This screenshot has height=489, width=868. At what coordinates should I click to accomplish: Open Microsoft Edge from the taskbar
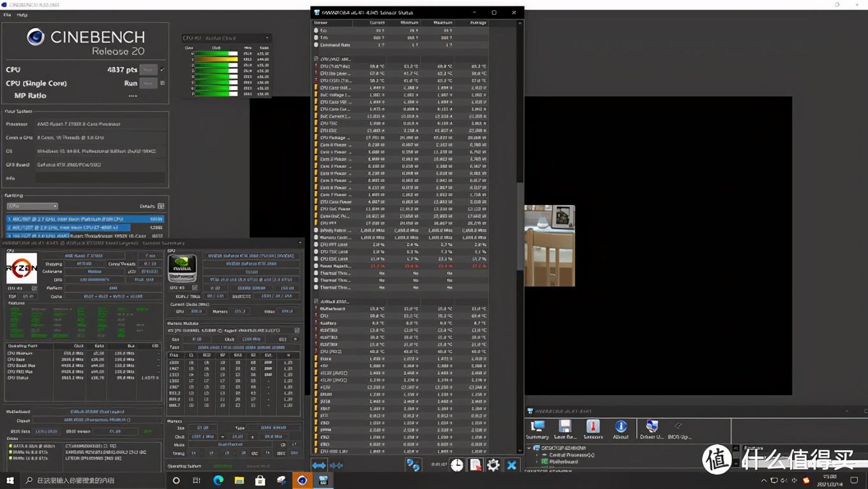pyautogui.click(x=218, y=481)
